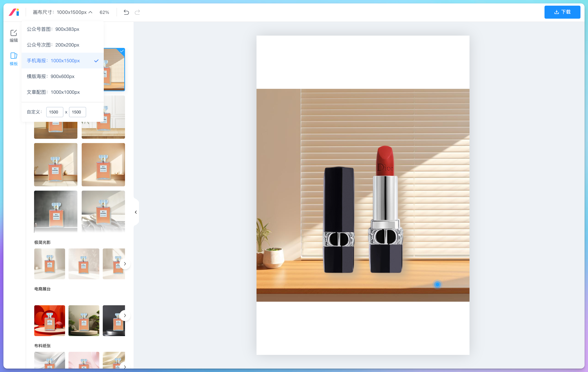The height and width of the screenshot is (372, 588).
Task: Click the custom width input field
Action: pos(55,112)
